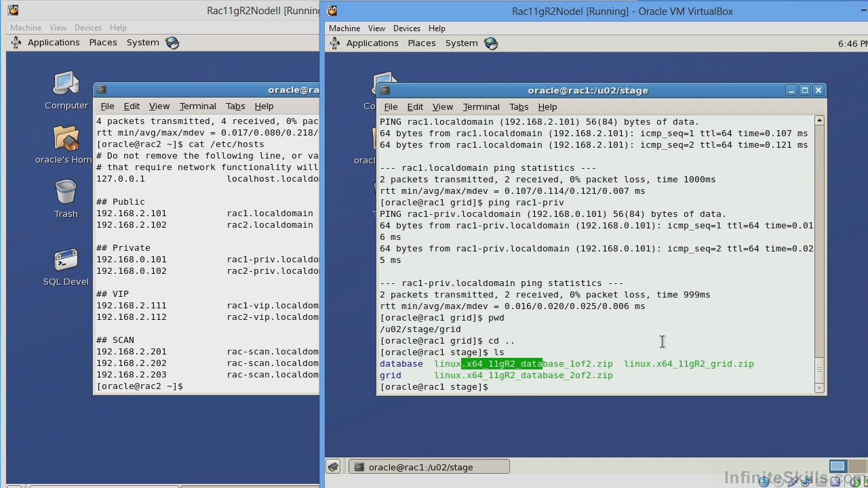Open View menu in oracle@rac2 terminal
Screen dimensions: 868x488
click(x=159, y=106)
